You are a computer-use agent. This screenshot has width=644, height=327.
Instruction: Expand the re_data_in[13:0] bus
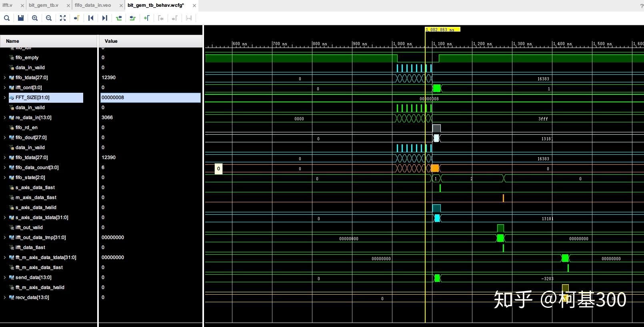(x=5, y=118)
